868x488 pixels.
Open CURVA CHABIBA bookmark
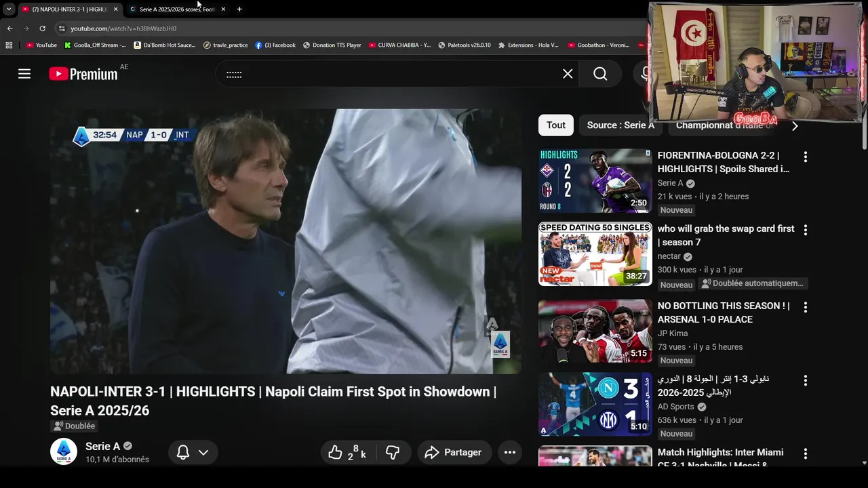[399, 45]
